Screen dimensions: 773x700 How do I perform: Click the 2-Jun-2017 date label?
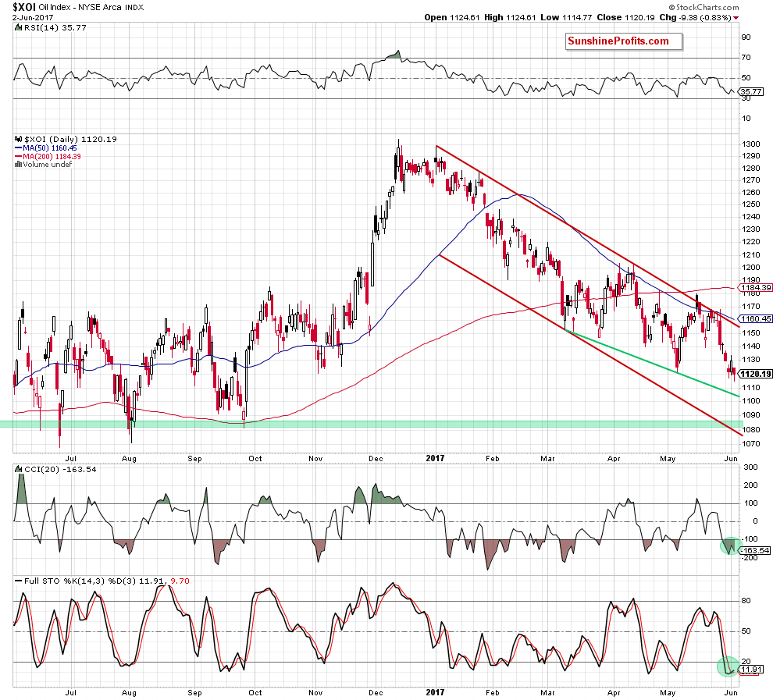pos(33,18)
